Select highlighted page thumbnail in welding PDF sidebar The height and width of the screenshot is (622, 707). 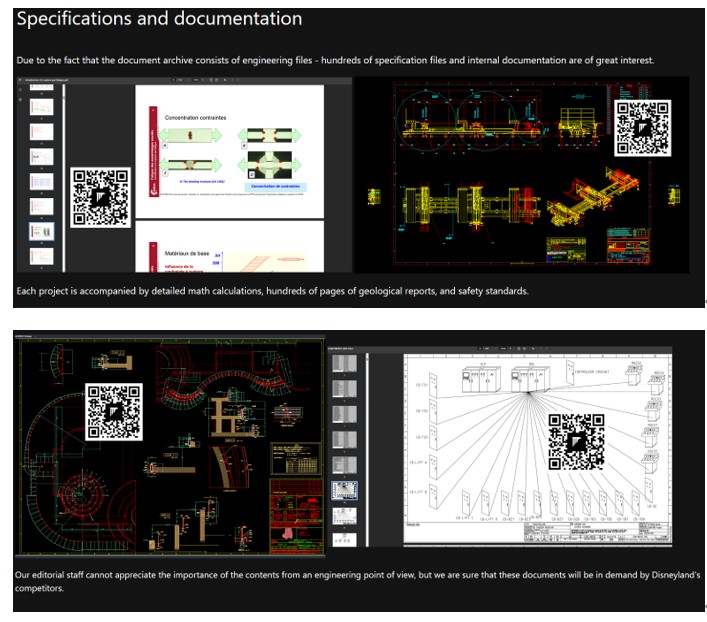pos(41,231)
